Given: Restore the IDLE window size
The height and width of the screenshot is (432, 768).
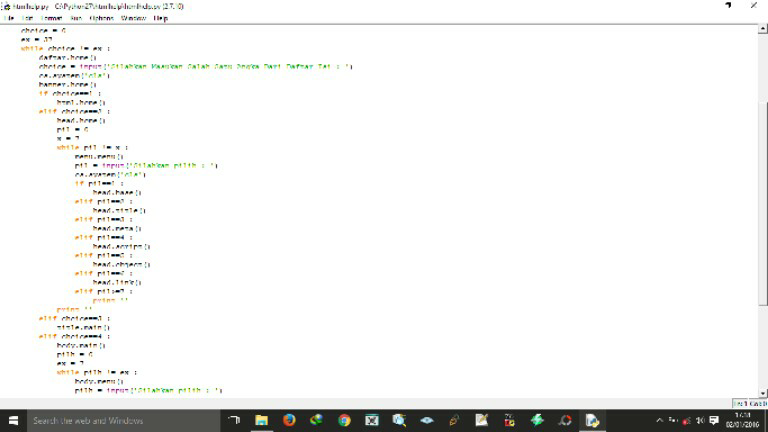Looking at the screenshot, I should coord(728,5).
